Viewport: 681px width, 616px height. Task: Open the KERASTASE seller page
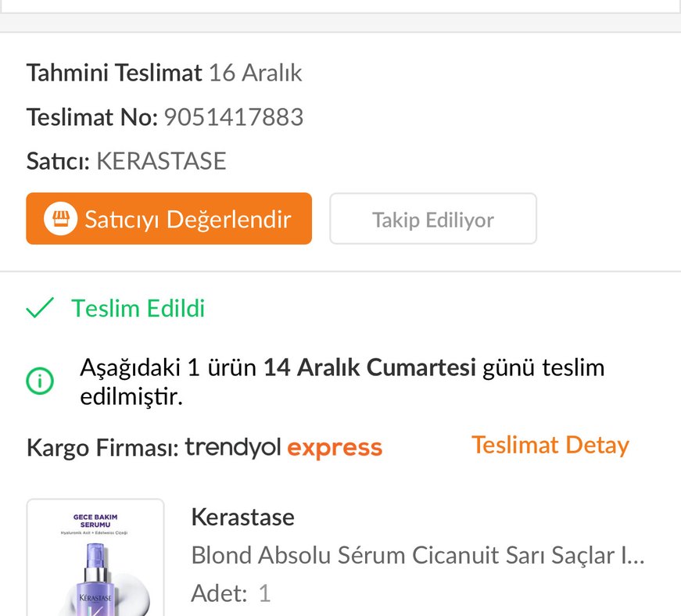160,161
